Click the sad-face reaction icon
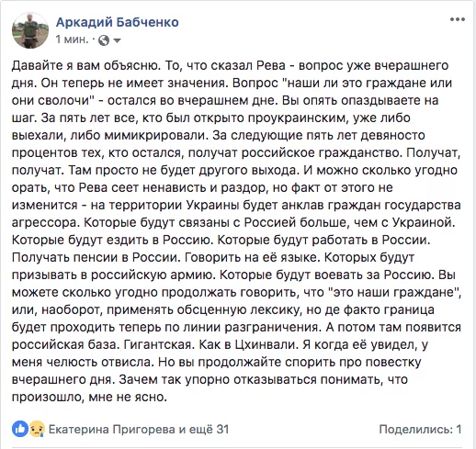The height and width of the screenshot is (449, 476). point(36,429)
